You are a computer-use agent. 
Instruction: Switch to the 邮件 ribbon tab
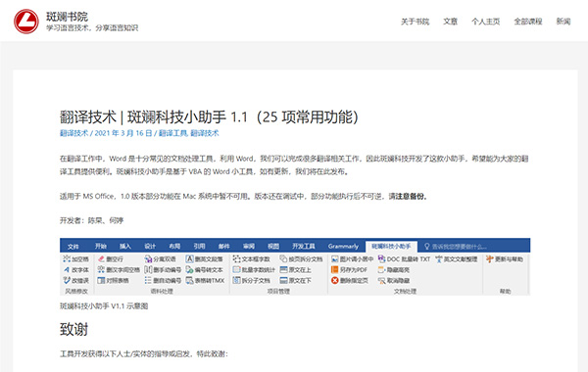(x=223, y=246)
